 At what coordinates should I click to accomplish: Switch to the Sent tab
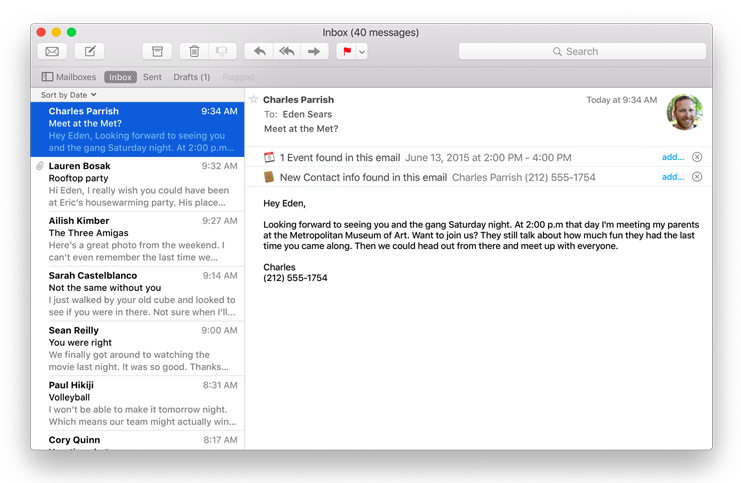tap(152, 77)
